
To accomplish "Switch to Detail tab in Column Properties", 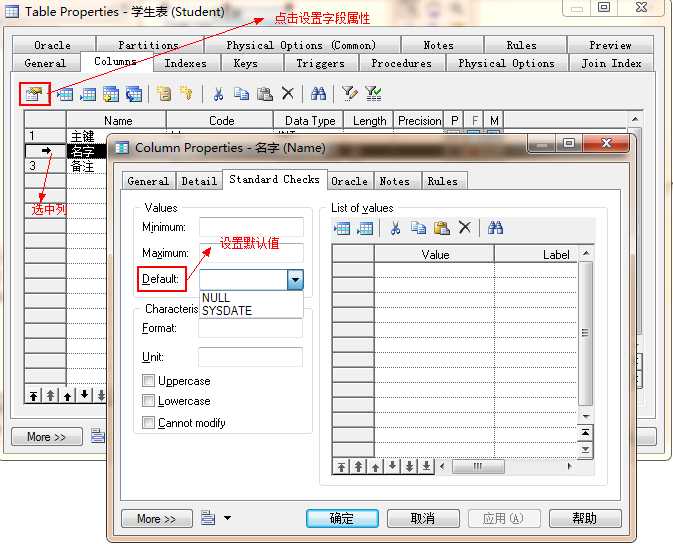I will click(199, 181).
